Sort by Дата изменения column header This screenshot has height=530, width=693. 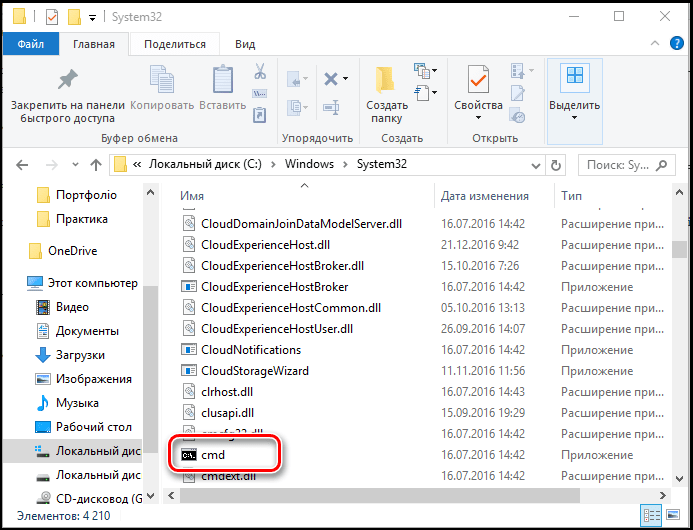coord(485,196)
